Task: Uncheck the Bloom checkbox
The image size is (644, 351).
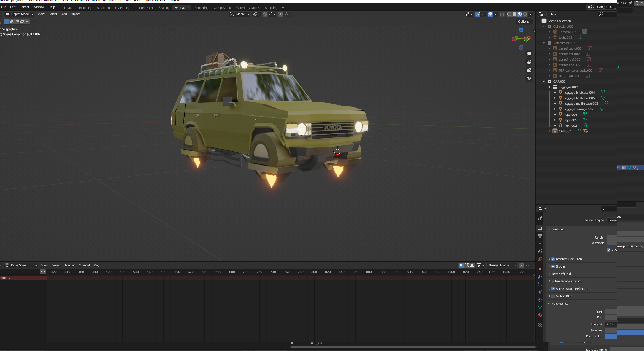Action: 553,266
